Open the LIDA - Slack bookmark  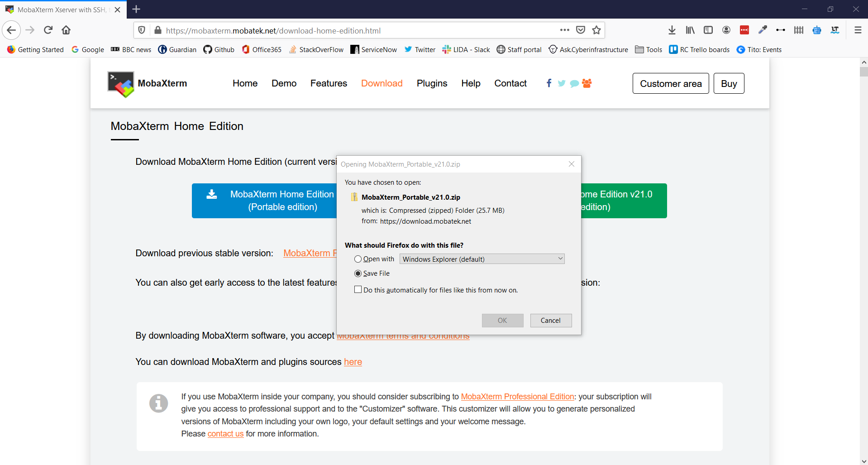(x=466, y=49)
